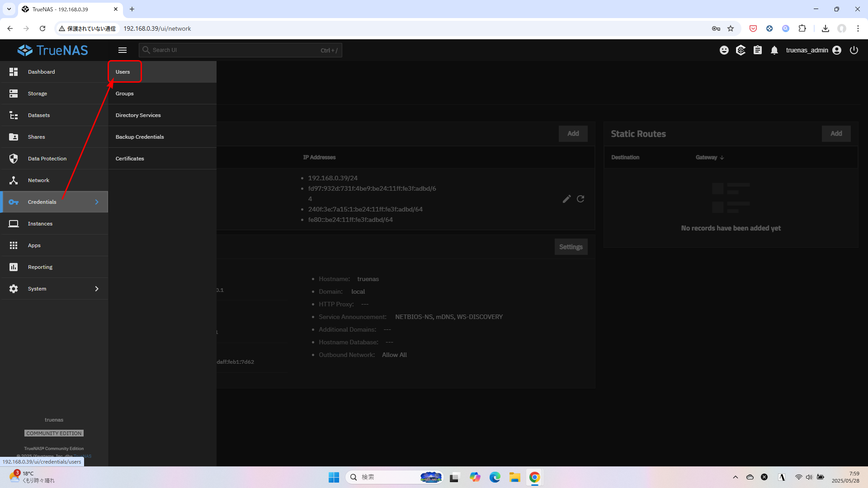Open Certificates submenu item
Image resolution: width=868 pixels, height=488 pixels.
[162, 159]
